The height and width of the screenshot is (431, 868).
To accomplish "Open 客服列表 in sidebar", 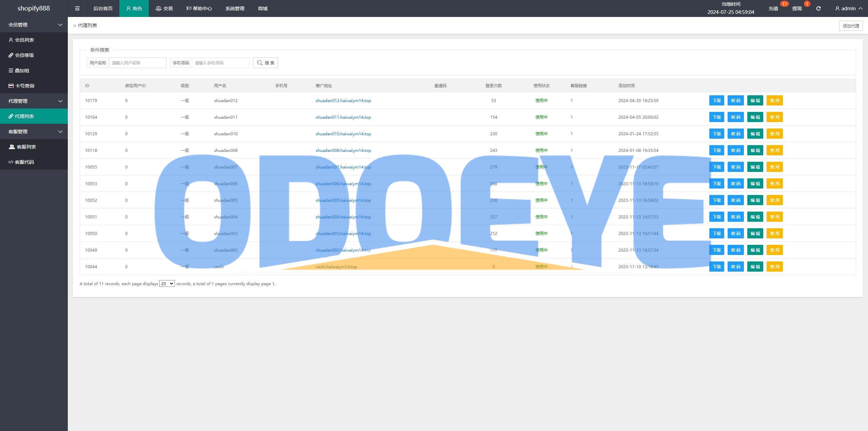I will (34, 147).
